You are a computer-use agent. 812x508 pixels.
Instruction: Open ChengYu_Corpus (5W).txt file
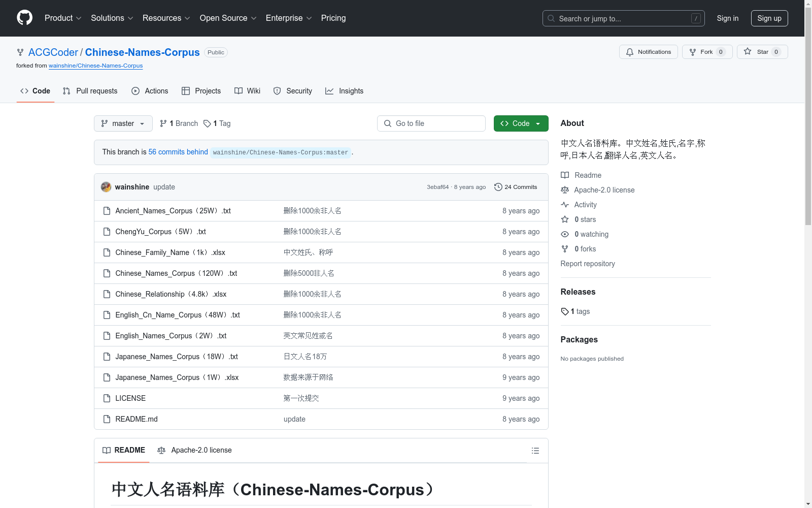pyautogui.click(x=160, y=232)
